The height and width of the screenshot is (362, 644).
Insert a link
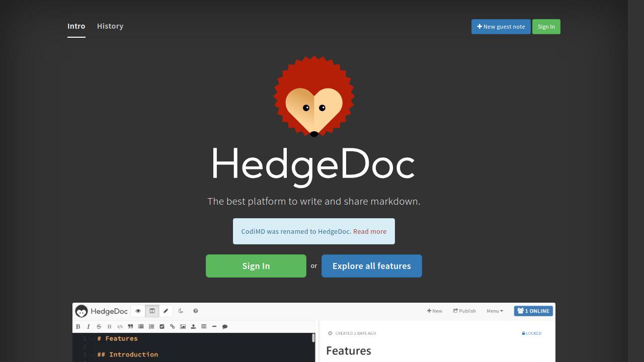tap(173, 326)
